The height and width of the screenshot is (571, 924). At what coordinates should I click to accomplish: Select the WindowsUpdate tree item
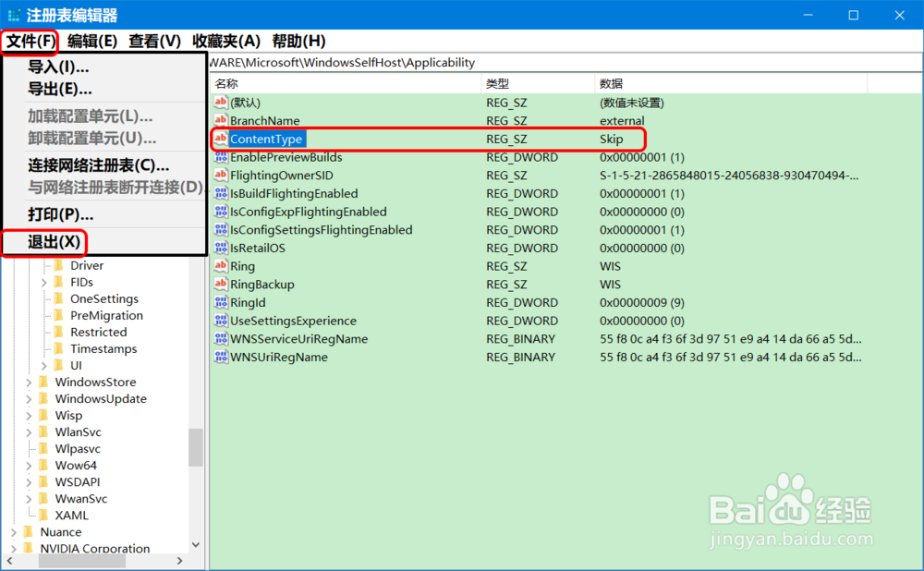coord(101,399)
